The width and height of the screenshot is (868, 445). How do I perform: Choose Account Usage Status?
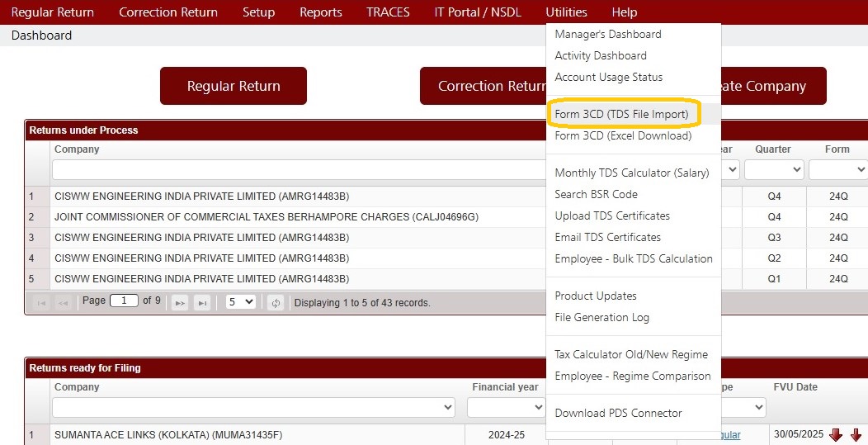click(x=608, y=77)
